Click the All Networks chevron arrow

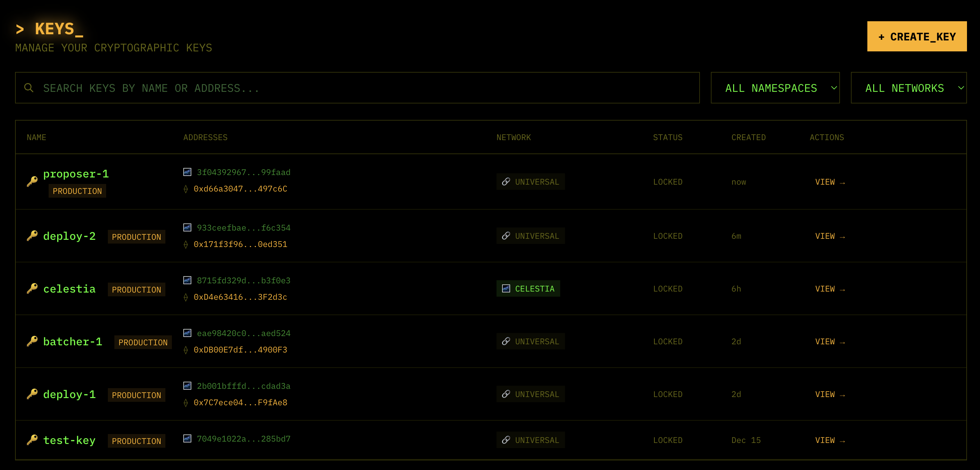pyautogui.click(x=960, y=88)
